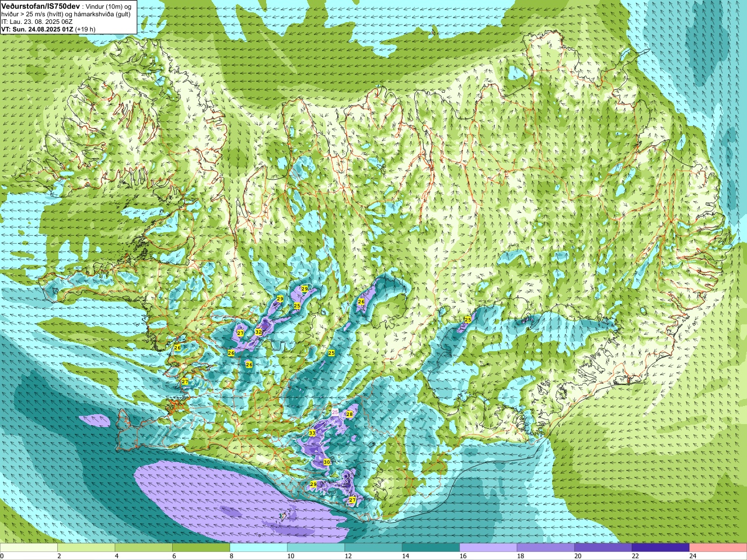Click the 6–8 m/s darker green legend swatch

(x=201, y=548)
